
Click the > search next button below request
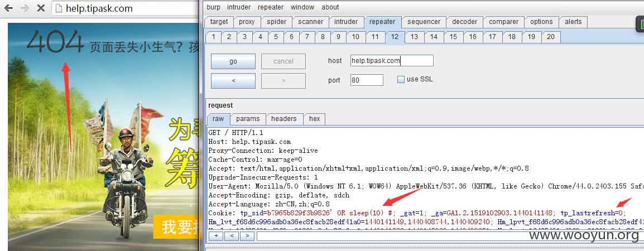point(247,236)
